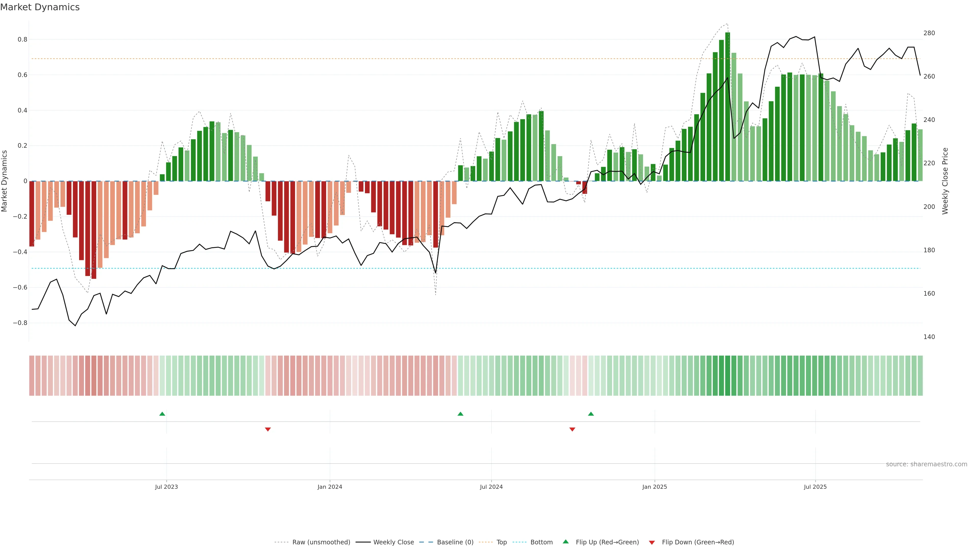This screenshot has width=980, height=551.
Task: Click the Market Dynamics chart title
Action: pos(40,7)
